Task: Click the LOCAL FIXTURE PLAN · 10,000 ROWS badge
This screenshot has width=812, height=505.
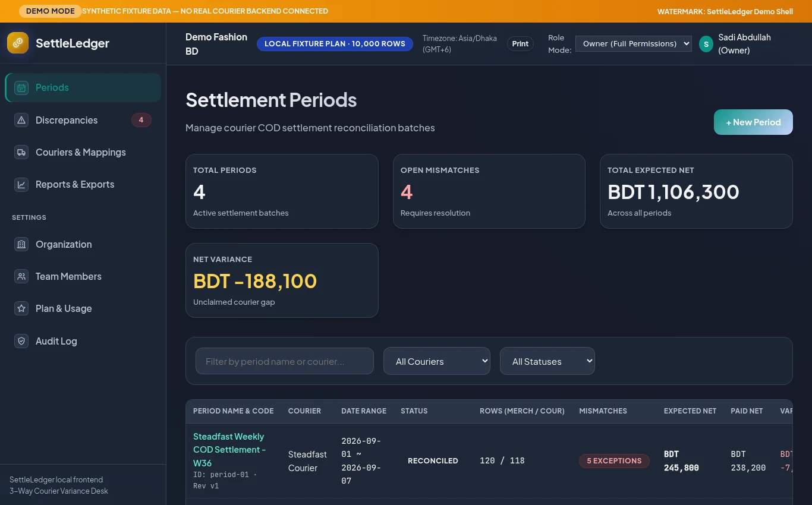Action: 335,44
